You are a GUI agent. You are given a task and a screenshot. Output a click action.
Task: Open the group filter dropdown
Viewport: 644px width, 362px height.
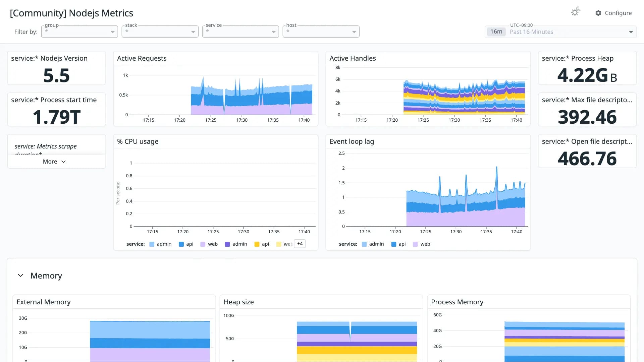pos(79,32)
